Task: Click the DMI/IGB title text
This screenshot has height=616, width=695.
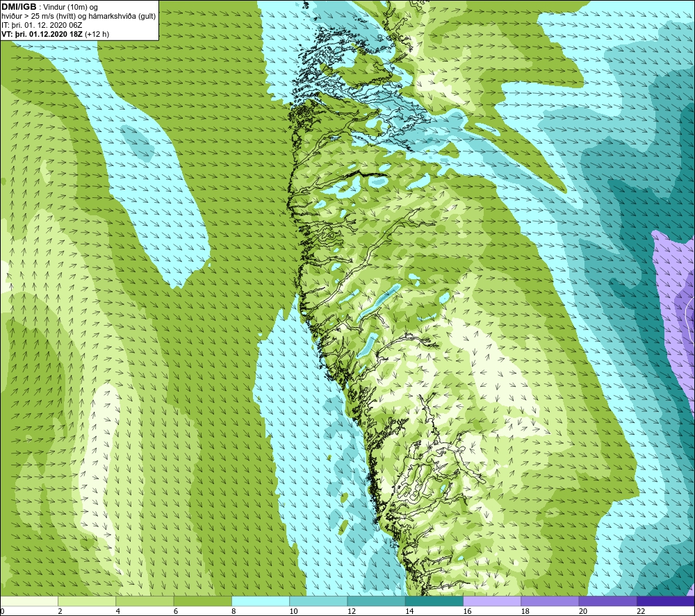Action: [19, 7]
